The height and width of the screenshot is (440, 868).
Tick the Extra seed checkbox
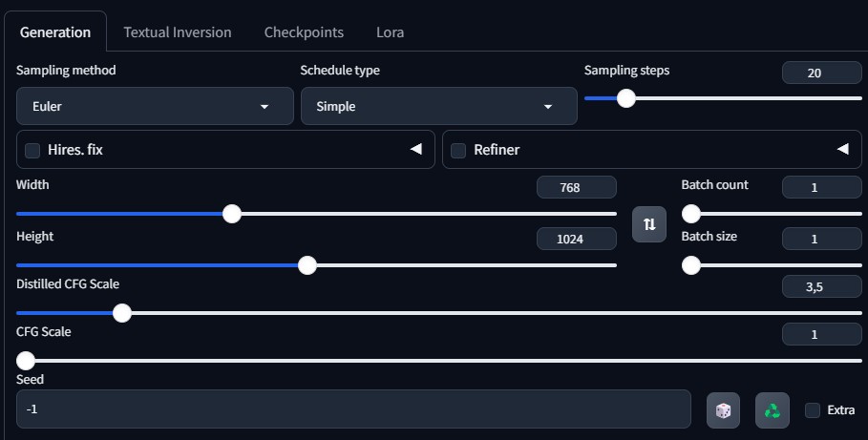(812, 410)
